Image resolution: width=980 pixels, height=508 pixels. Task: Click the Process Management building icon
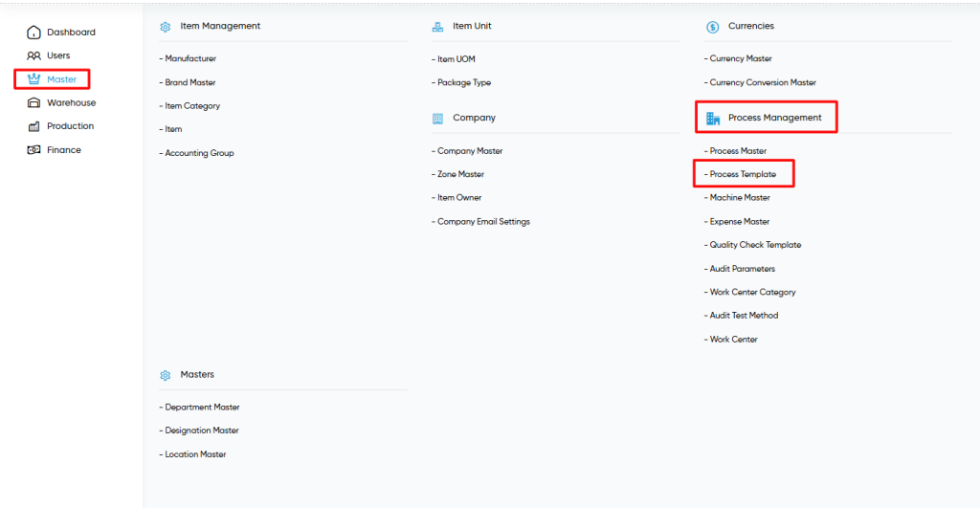[x=713, y=118]
